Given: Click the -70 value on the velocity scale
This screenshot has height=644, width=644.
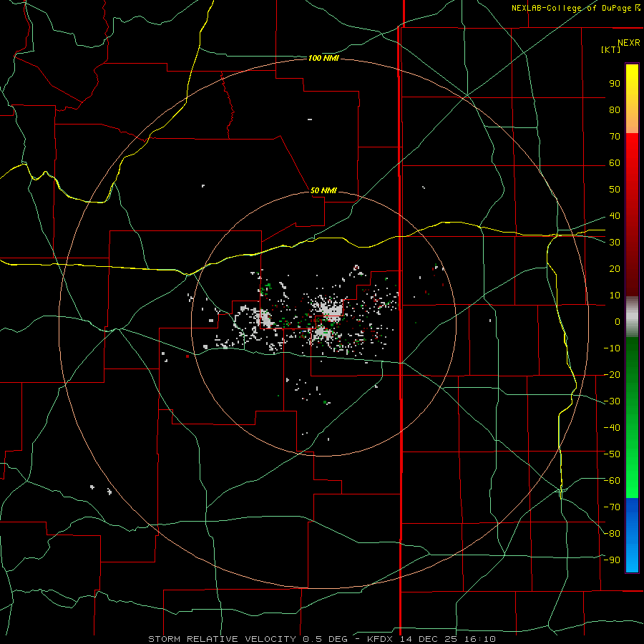Looking at the screenshot, I should (x=612, y=507).
